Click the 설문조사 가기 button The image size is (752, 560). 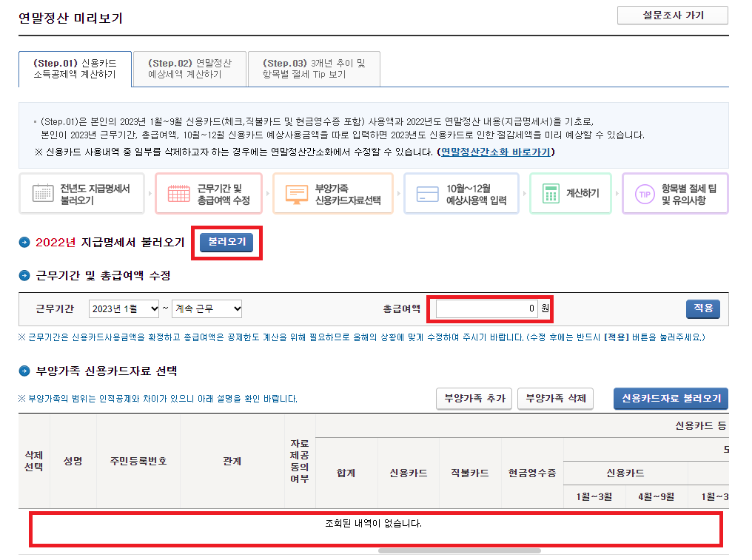click(x=672, y=15)
